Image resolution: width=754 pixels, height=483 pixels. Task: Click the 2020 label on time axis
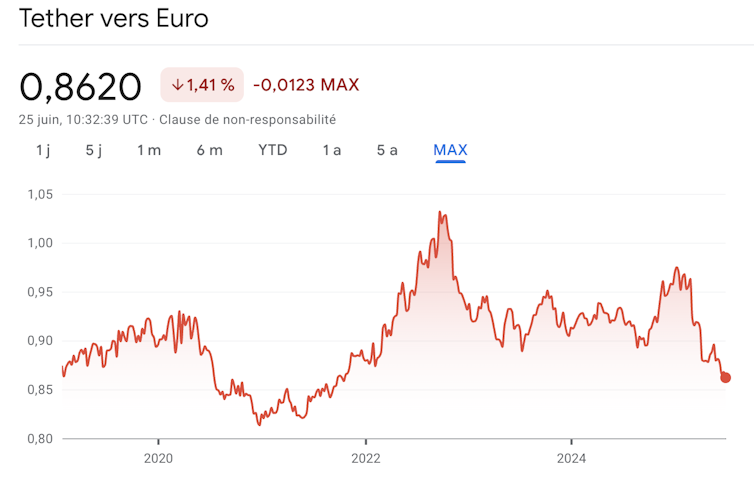(x=159, y=459)
